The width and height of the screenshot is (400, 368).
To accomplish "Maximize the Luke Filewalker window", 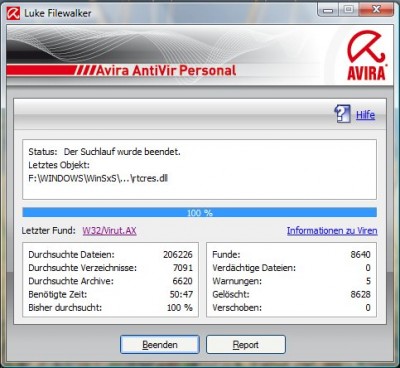I will coord(348,10).
